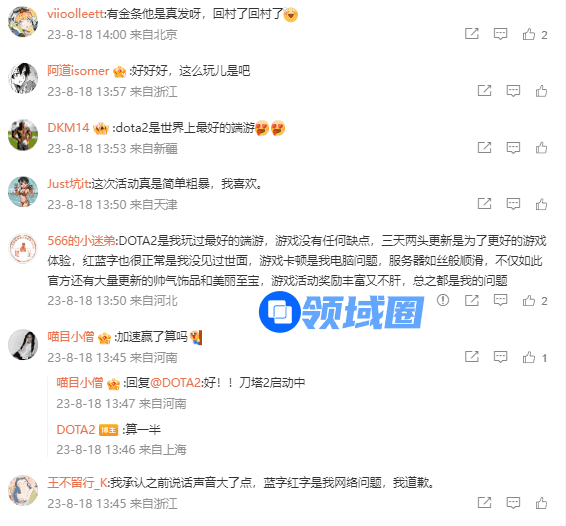This screenshot has height=526, width=566.
Task: Open DKM14's profile via username
Action: [68, 128]
